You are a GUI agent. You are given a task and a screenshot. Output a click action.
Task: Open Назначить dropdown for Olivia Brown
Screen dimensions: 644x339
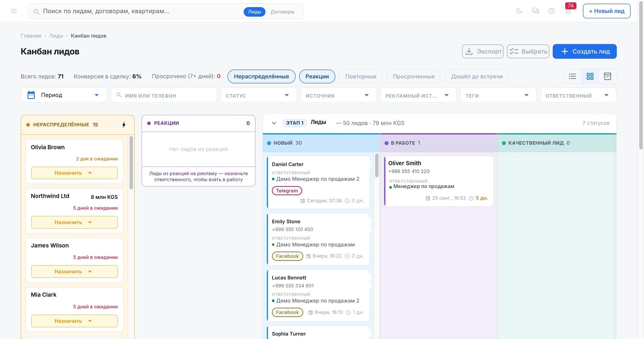coord(74,173)
